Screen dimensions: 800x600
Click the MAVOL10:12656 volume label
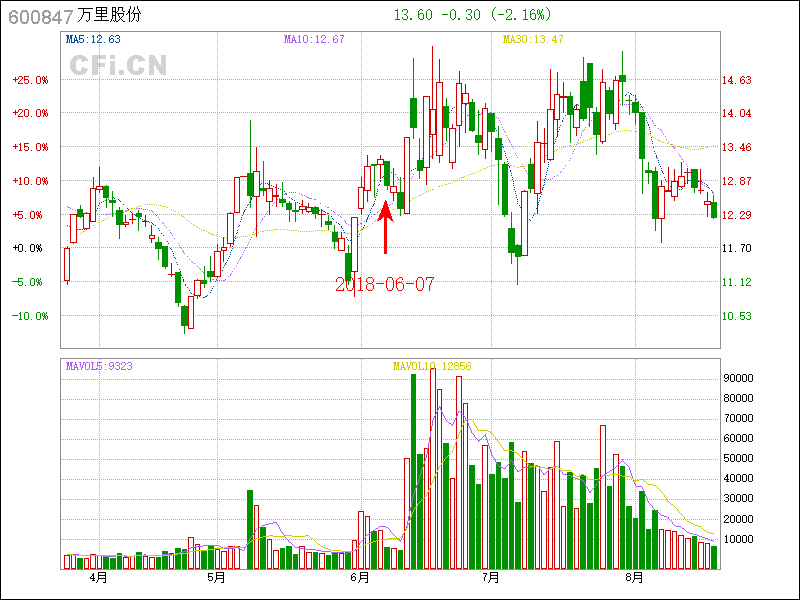pyautogui.click(x=431, y=366)
